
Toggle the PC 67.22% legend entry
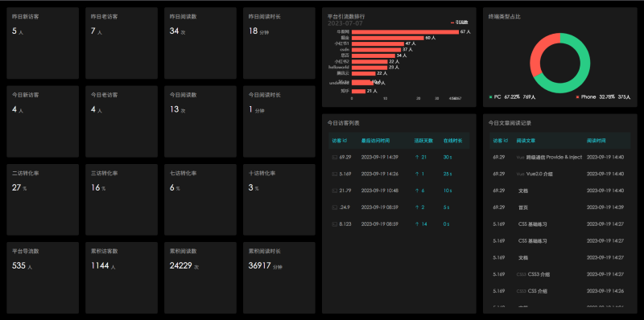pos(512,97)
